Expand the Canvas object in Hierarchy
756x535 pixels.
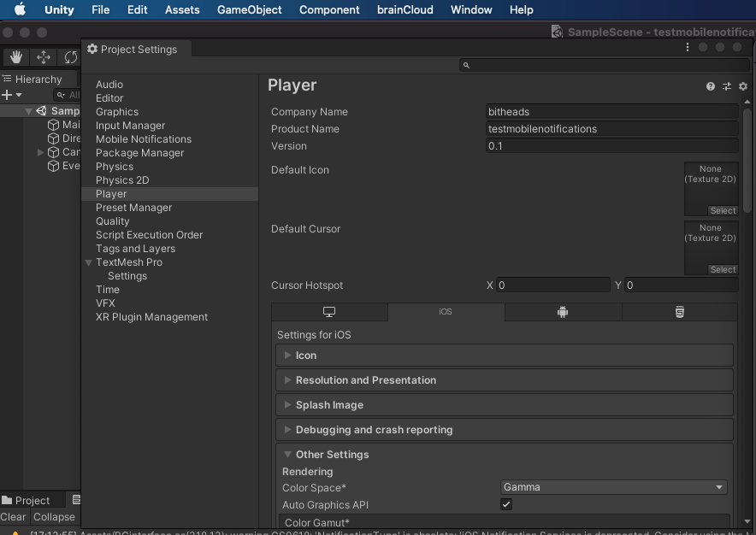(40, 152)
